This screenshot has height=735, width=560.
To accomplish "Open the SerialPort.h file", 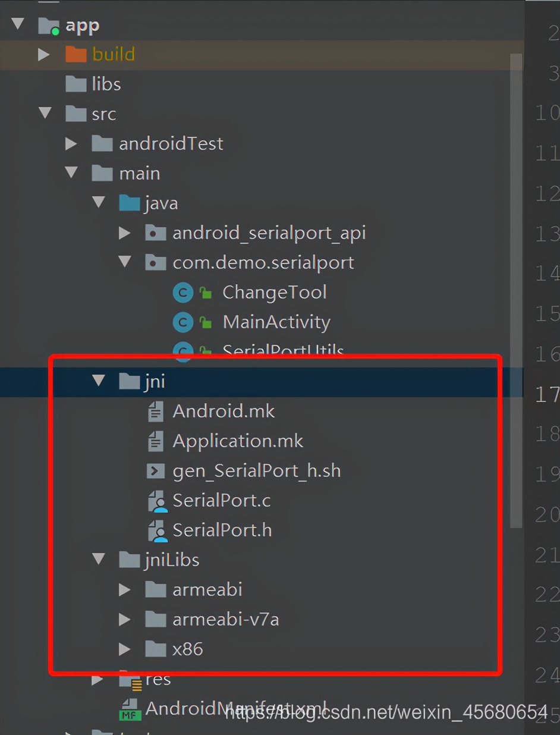I will 222,530.
